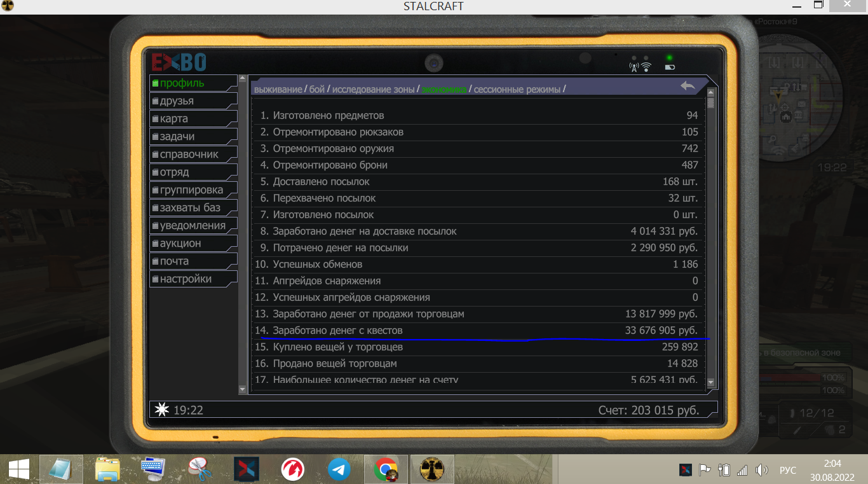Open the настройки section
The height and width of the screenshot is (484, 868).
pyautogui.click(x=194, y=279)
